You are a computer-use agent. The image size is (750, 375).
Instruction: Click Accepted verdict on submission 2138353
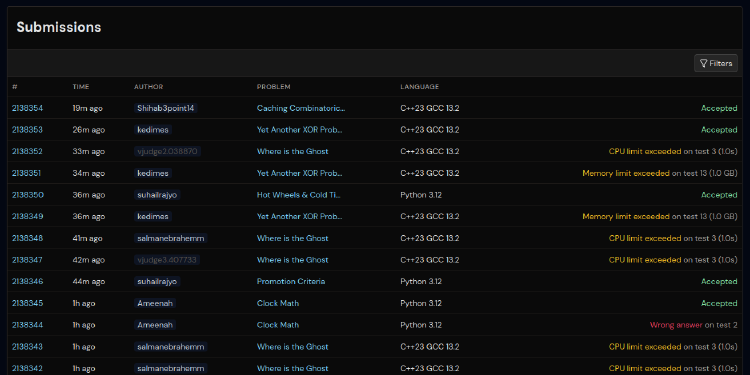719,130
